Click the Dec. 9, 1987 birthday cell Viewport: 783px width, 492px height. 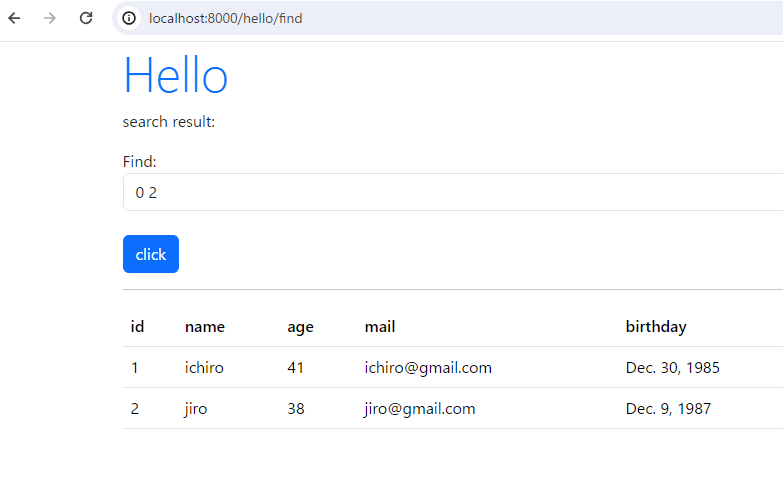pyautogui.click(x=668, y=409)
